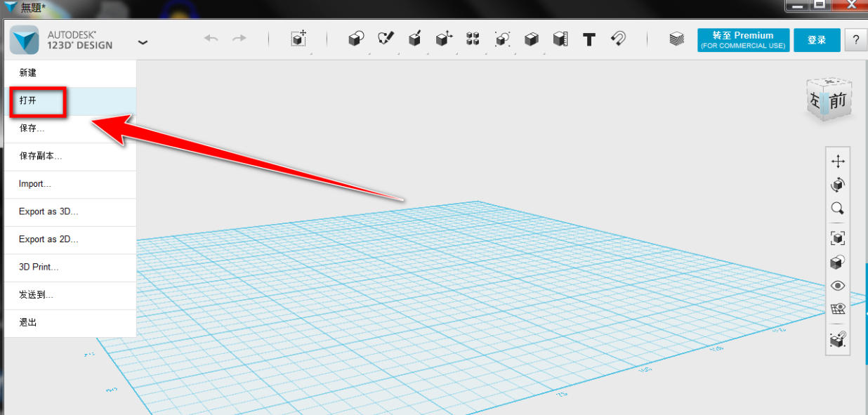Open the Primitives tool
The height and width of the screenshot is (415, 868).
click(356, 39)
